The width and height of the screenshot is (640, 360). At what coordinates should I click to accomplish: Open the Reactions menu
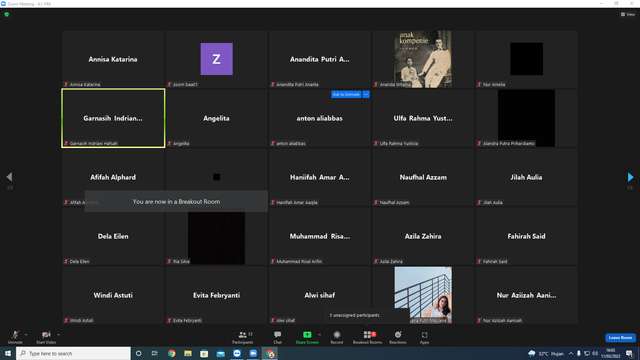click(x=398, y=337)
